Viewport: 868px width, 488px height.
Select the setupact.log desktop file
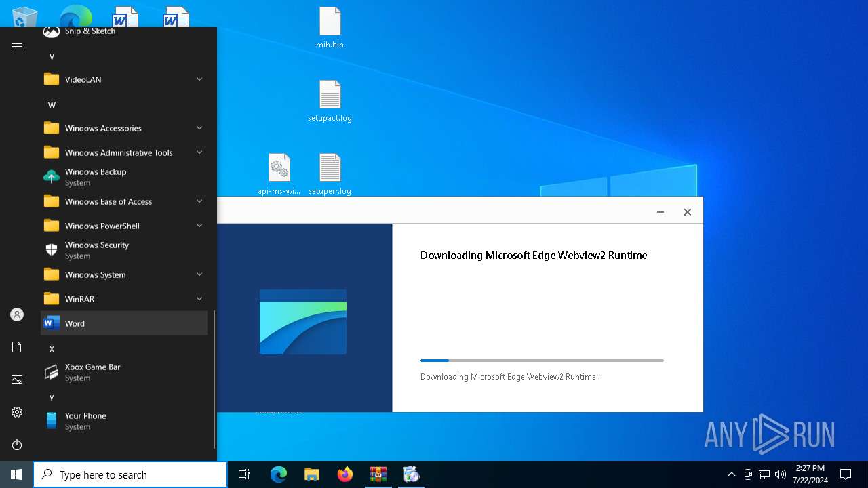click(330, 101)
